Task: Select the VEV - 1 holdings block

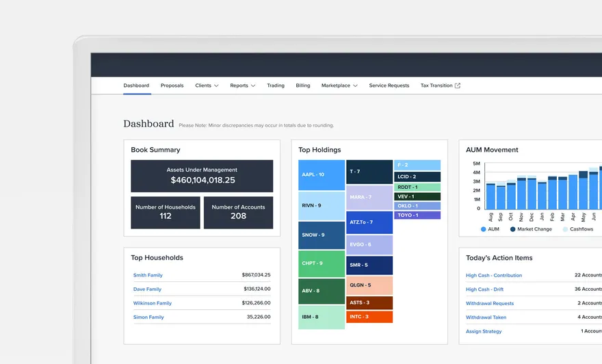Action: [x=417, y=196]
